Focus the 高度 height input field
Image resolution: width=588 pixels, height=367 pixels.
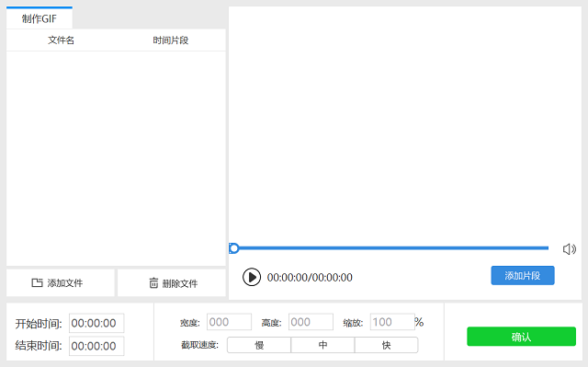point(311,322)
